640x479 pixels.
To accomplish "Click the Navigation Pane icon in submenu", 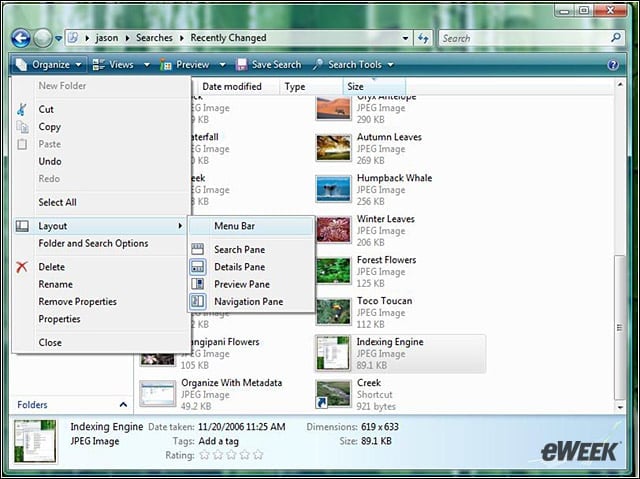I will 198,302.
